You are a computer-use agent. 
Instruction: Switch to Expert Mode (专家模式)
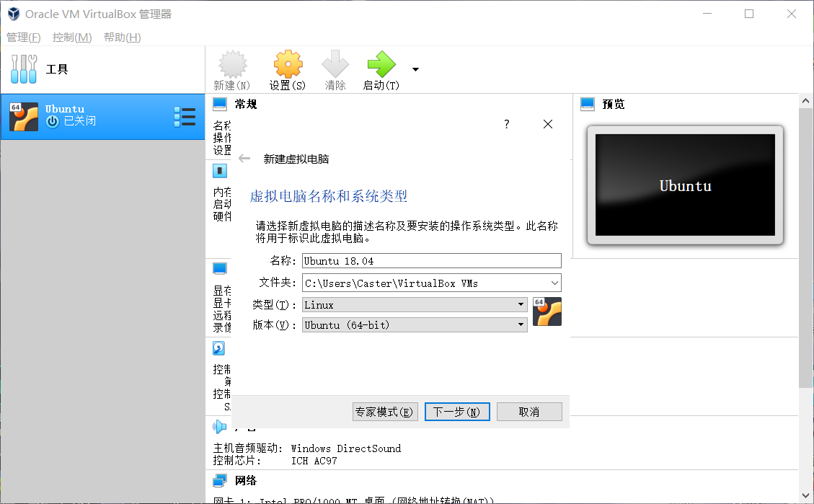(385, 412)
